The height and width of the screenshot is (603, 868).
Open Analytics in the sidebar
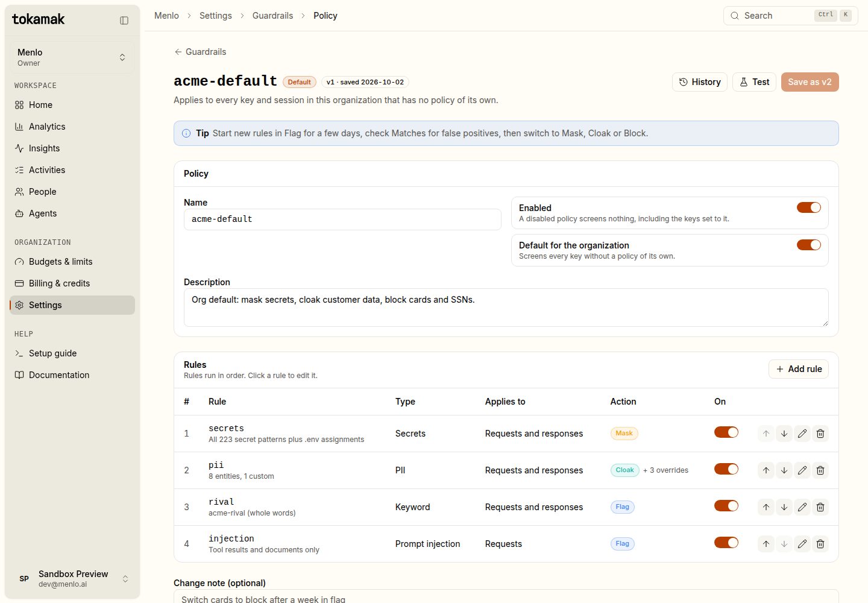(72, 127)
